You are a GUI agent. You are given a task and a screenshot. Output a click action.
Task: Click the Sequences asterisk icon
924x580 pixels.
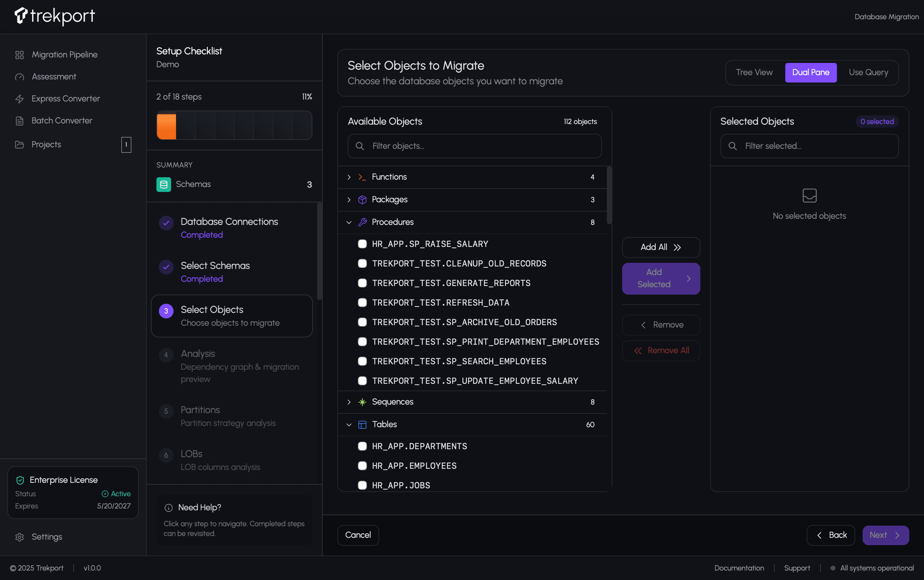click(x=362, y=402)
